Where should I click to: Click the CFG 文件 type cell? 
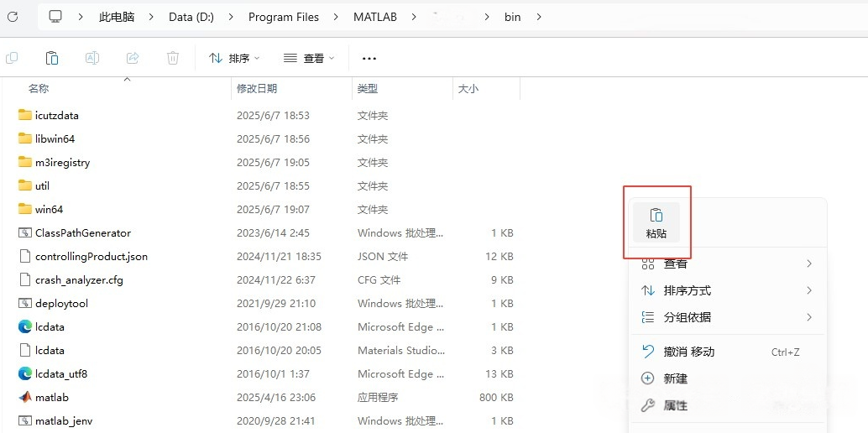pyautogui.click(x=379, y=279)
